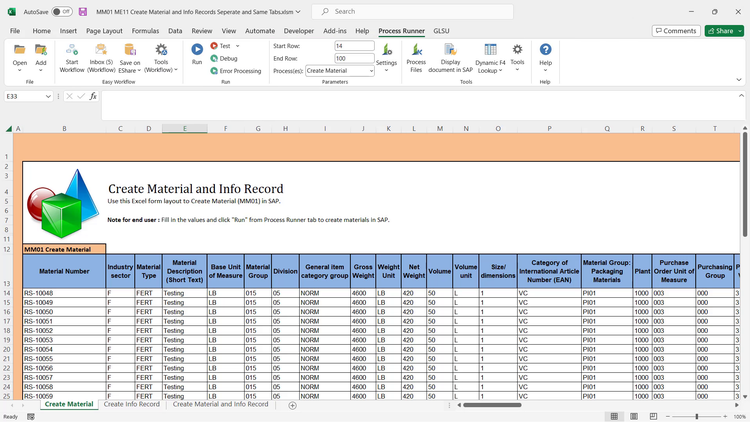Click the Help question mark icon
This screenshot has width=750, height=422.
coord(545,49)
